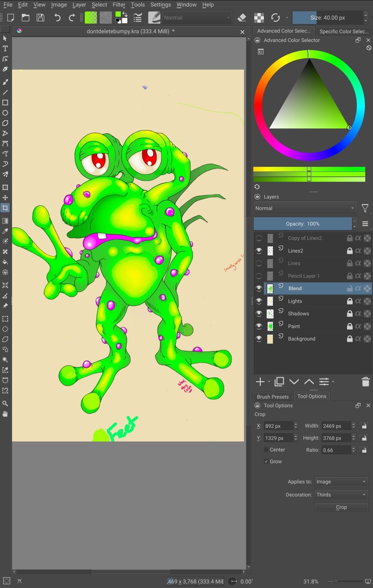Select the Zoom tool
The height and width of the screenshot is (588, 373).
5,403
